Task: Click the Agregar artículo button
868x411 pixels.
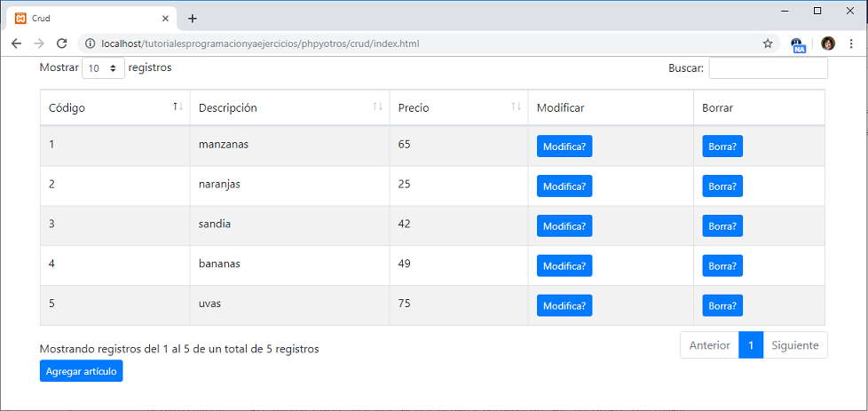Action: click(x=82, y=371)
